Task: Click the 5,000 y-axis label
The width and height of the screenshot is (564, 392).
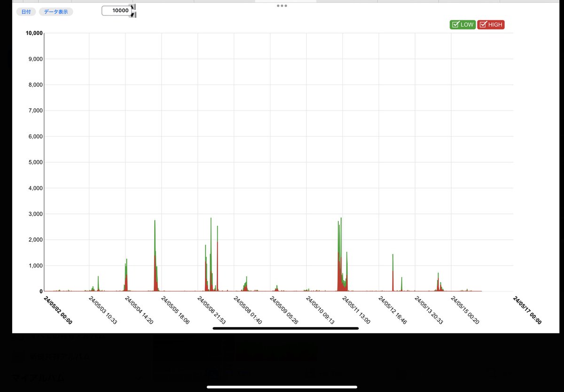Action: click(x=35, y=162)
